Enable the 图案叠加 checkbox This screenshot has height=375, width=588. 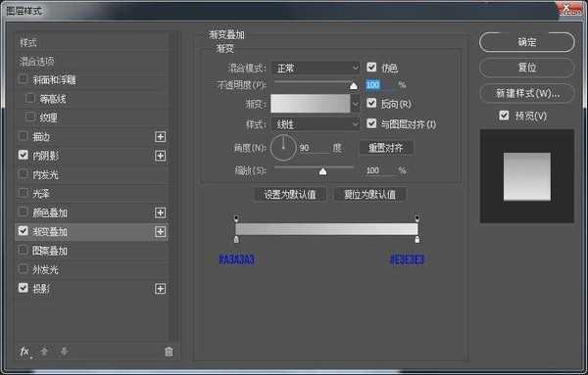24,250
